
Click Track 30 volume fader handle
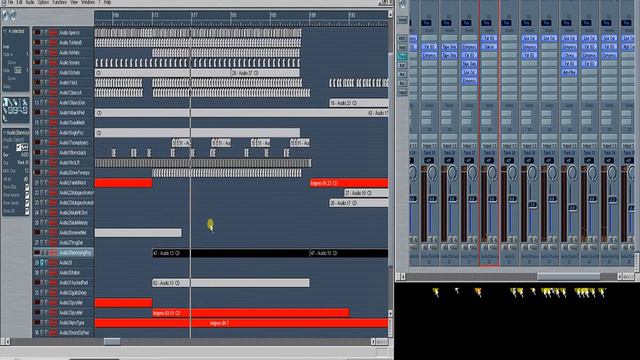click(x=533, y=204)
